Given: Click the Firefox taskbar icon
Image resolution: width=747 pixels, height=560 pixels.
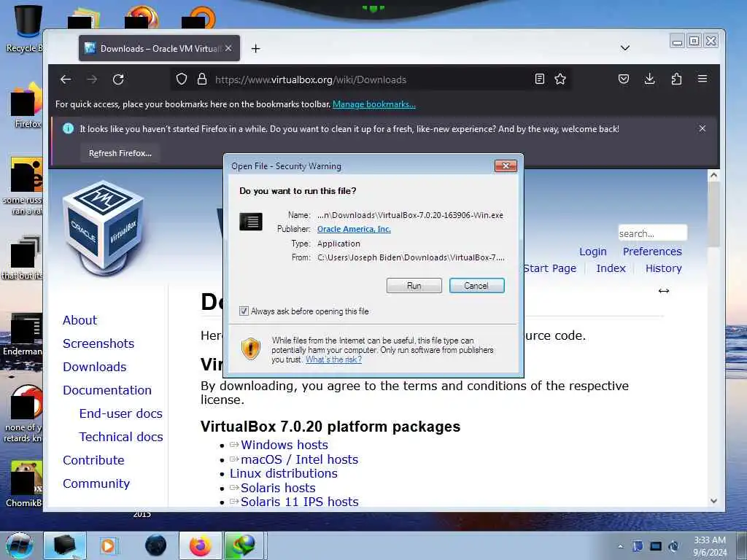Looking at the screenshot, I should click(201, 545).
